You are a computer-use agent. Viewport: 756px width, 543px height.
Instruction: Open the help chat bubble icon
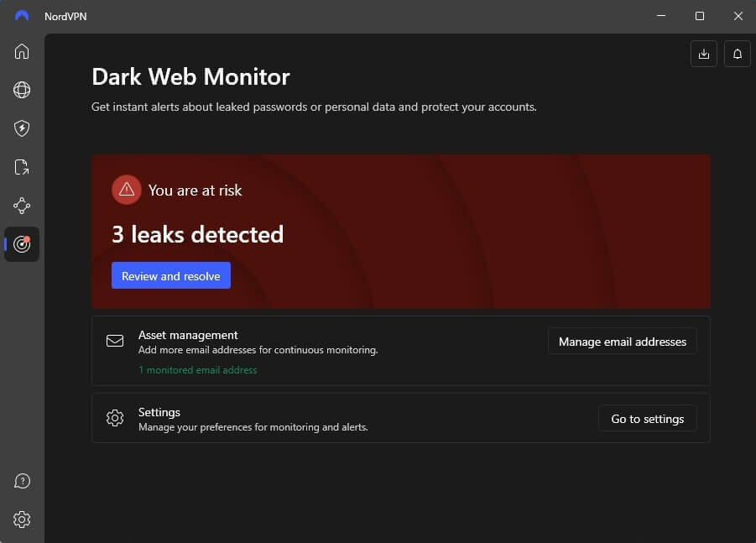point(22,481)
